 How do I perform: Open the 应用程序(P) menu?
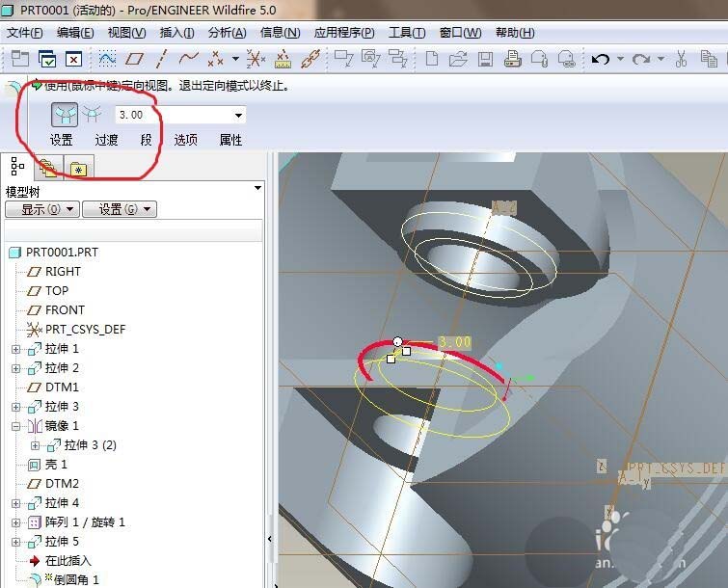tap(344, 33)
